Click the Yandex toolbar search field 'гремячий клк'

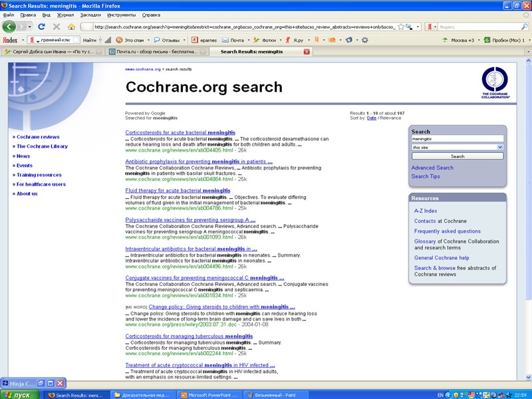tap(54, 40)
